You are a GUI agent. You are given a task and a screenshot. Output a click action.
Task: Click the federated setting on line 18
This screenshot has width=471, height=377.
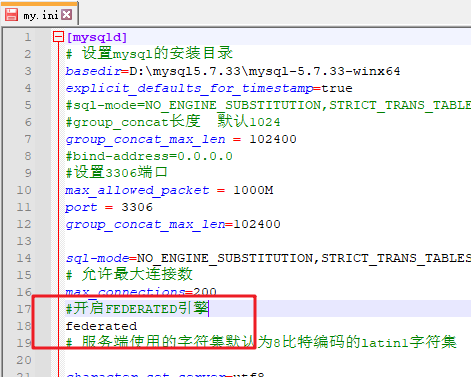pos(101,326)
